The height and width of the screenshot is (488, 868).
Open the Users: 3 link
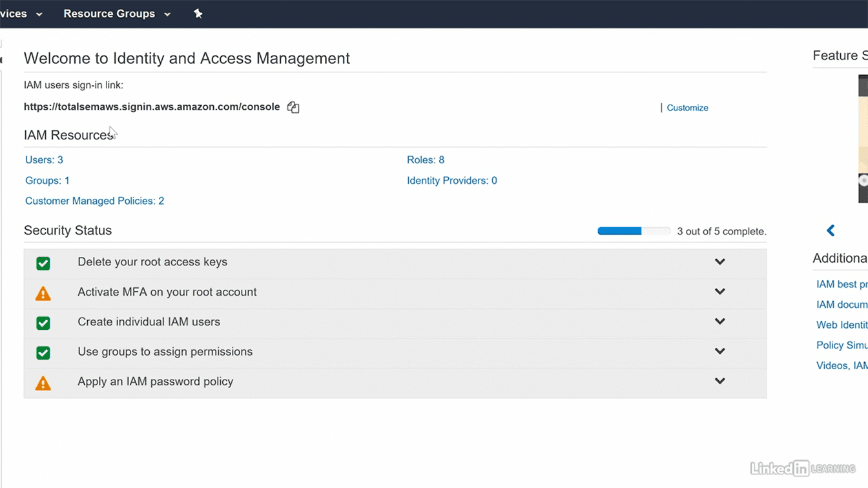[44, 160]
